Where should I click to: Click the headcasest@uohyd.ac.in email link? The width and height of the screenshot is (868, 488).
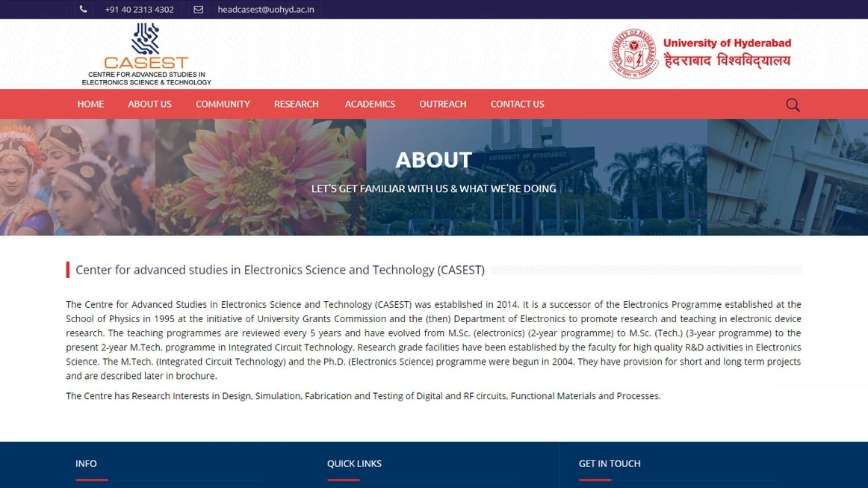click(x=265, y=10)
